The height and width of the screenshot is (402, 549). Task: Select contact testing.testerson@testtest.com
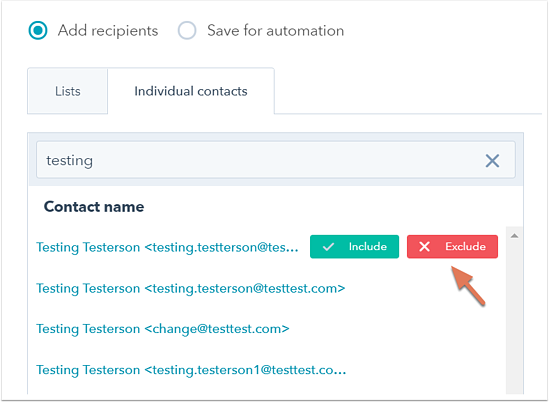click(x=191, y=289)
